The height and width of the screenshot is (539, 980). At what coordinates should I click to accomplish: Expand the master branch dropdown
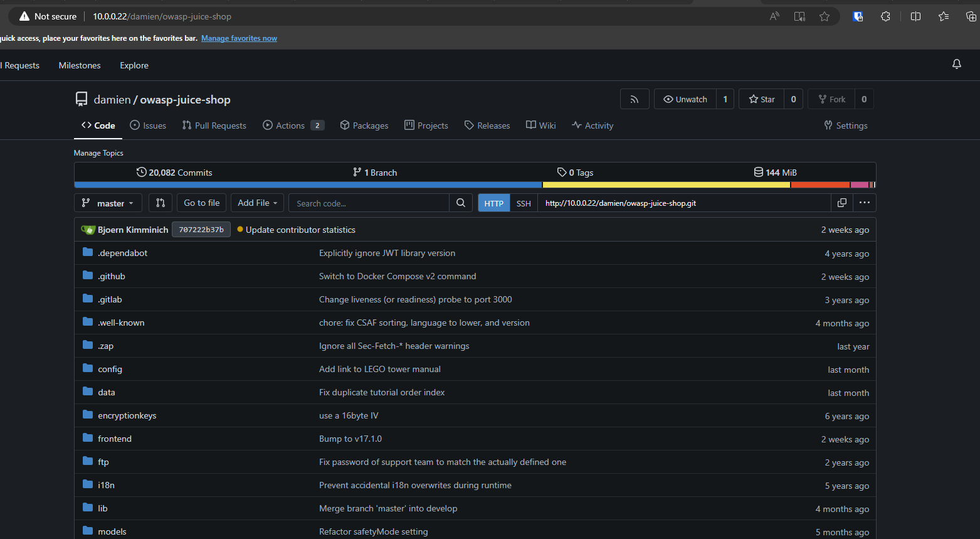[x=108, y=203]
